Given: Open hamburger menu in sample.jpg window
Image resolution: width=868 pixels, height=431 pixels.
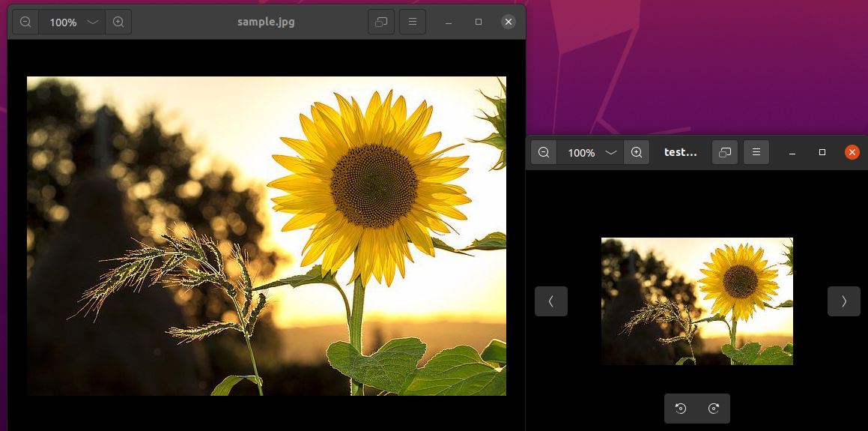Looking at the screenshot, I should (x=413, y=22).
